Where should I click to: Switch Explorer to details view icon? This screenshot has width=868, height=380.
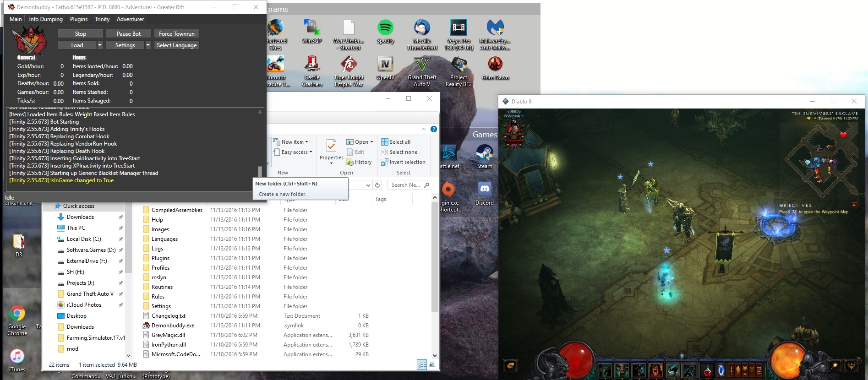422,364
